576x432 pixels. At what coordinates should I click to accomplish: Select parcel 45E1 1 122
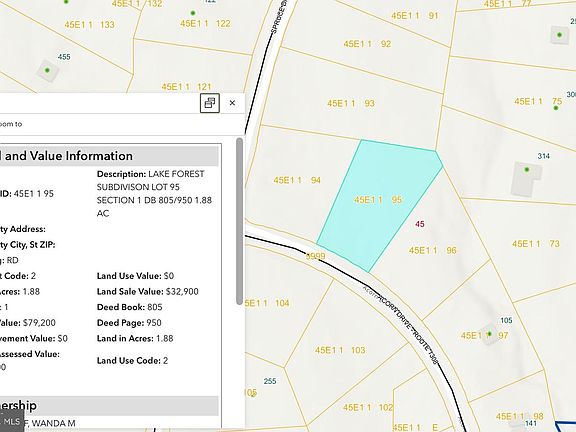click(205, 24)
